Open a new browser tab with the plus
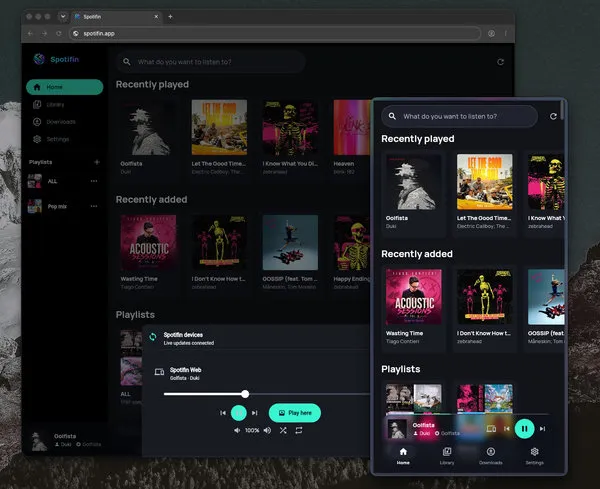Image resolution: width=600 pixels, height=489 pixels. pyautogui.click(x=170, y=16)
